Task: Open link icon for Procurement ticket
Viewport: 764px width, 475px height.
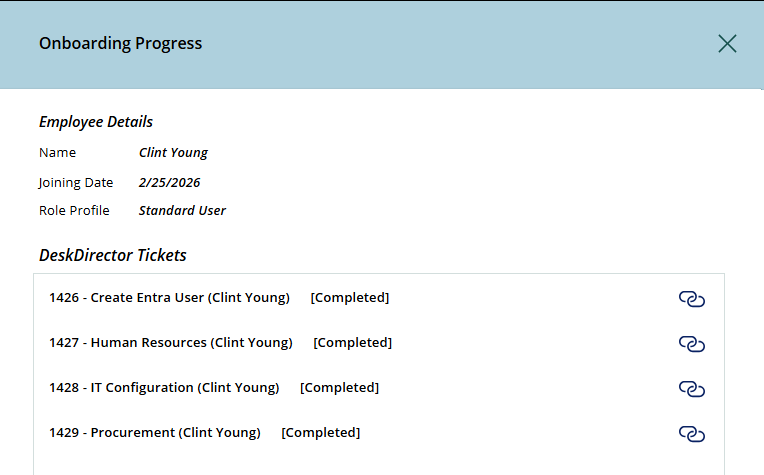Action: [692, 433]
